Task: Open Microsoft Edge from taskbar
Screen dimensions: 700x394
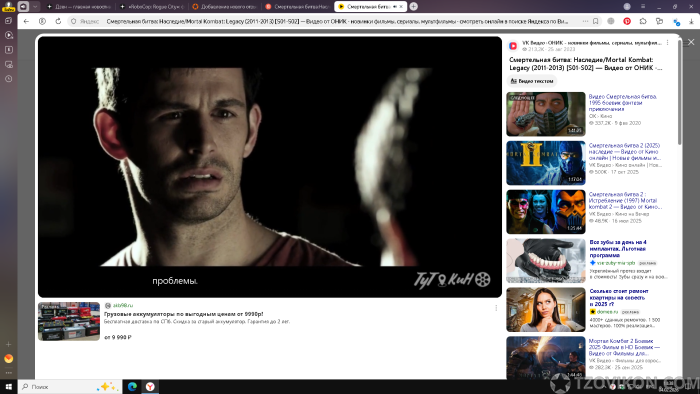Action: coord(132,387)
